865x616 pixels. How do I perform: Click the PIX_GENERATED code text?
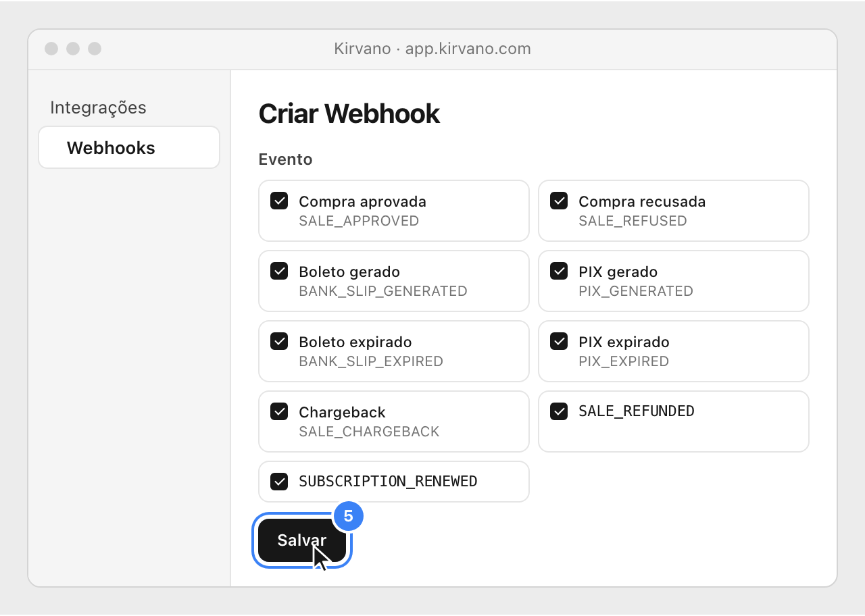636,291
